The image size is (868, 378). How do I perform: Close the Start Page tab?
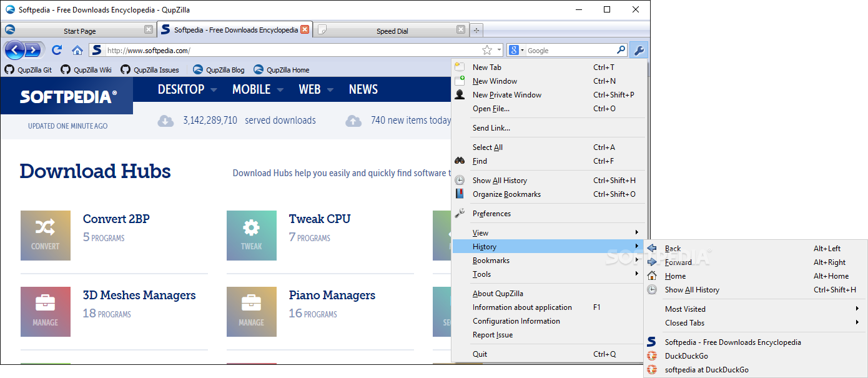coord(148,29)
